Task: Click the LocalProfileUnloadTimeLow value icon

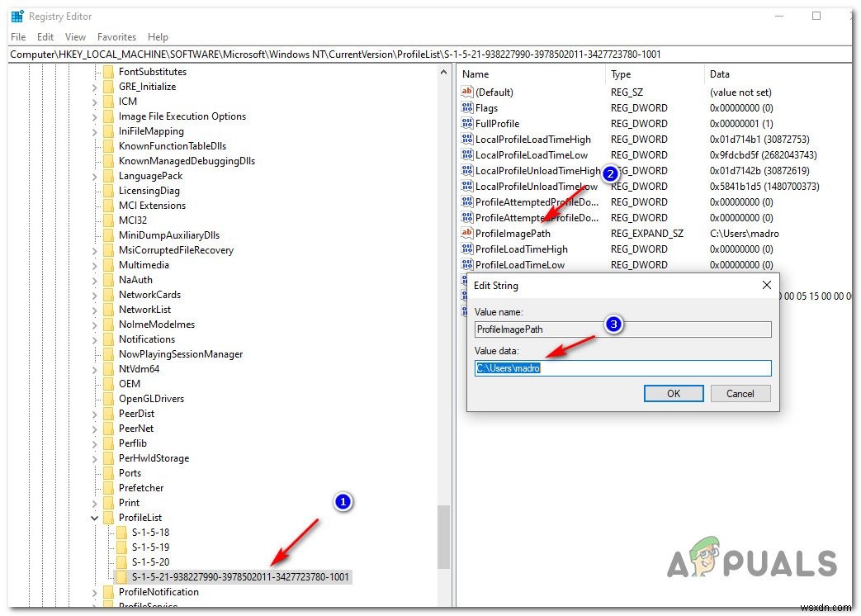Action: point(466,186)
